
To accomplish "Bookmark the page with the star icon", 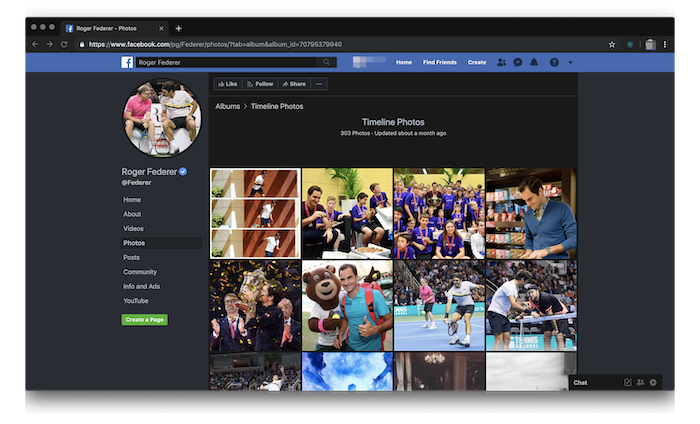I will coord(612,44).
